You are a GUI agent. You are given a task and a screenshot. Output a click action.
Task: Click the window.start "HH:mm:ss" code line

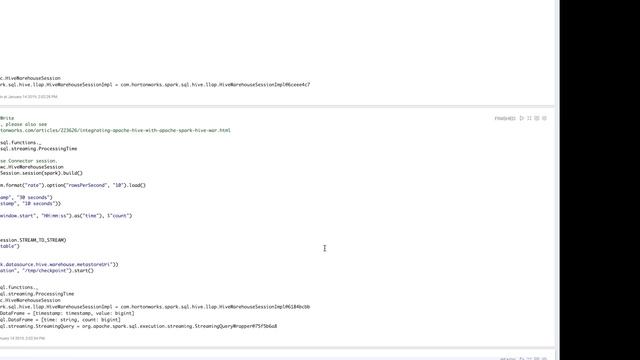pyautogui.click(x=66, y=216)
